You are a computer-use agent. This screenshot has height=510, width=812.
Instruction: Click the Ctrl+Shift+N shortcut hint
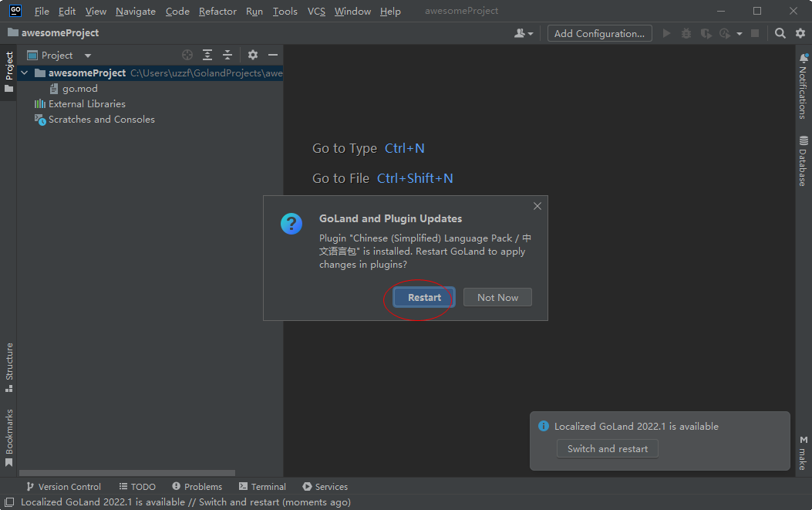[x=415, y=178]
